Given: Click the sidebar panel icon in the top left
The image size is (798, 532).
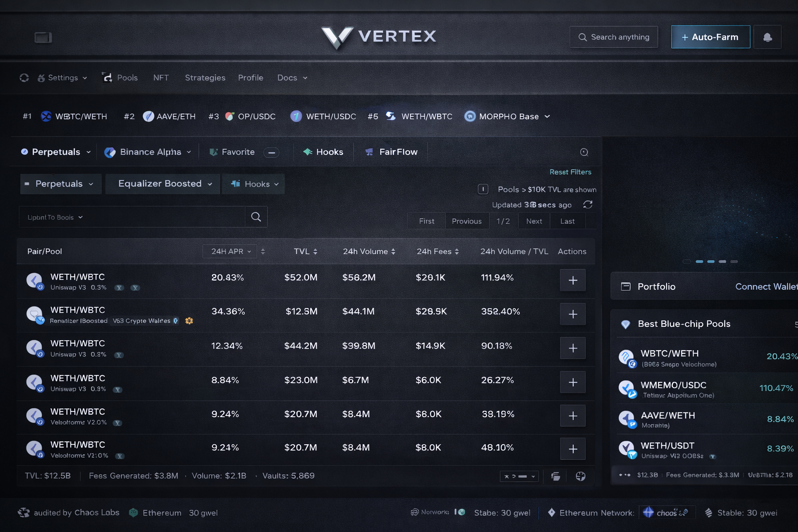Looking at the screenshot, I should (x=43, y=37).
